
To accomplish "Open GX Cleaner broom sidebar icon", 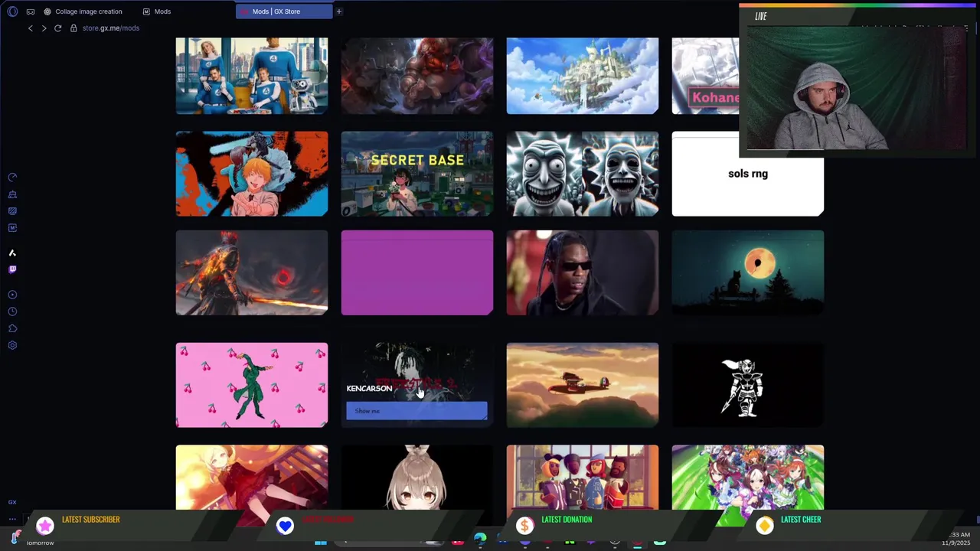I will pos(12,194).
